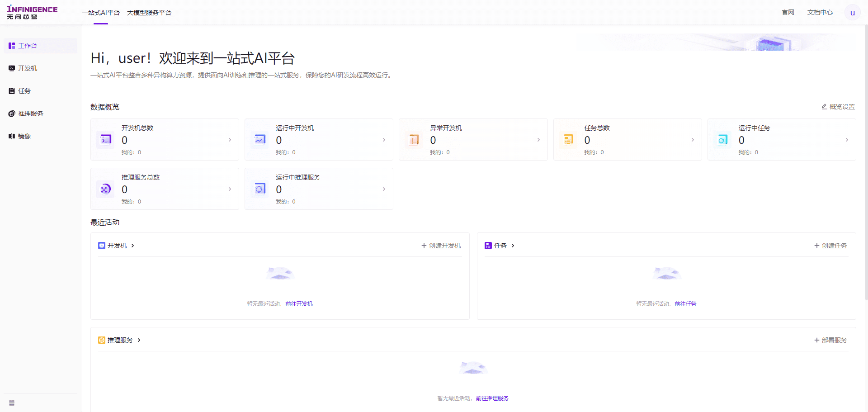Expand the 任务总数 card arrow
Image resolution: width=868 pixels, height=412 pixels.
point(693,140)
